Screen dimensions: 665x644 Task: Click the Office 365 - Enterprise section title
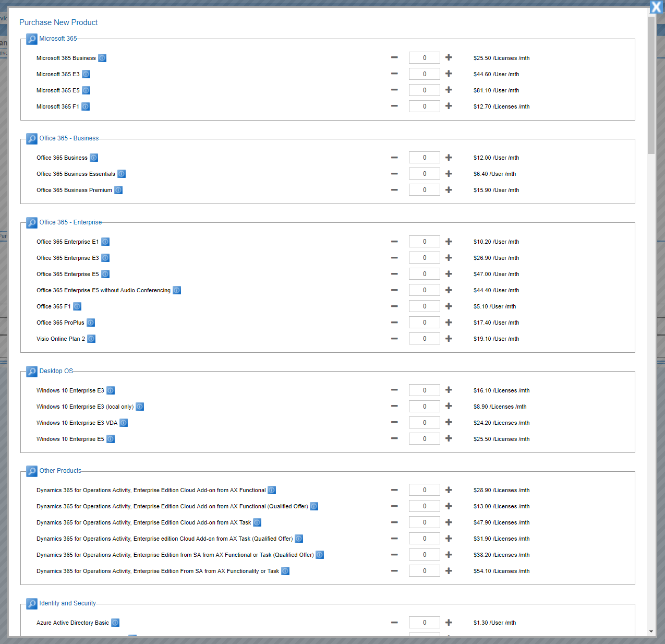[x=70, y=222]
